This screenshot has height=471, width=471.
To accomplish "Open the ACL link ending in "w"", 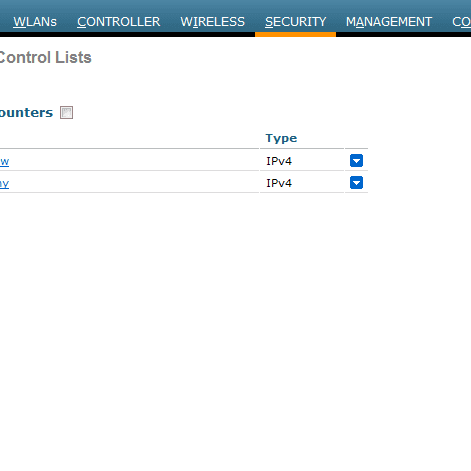I will [x=4, y=161].
